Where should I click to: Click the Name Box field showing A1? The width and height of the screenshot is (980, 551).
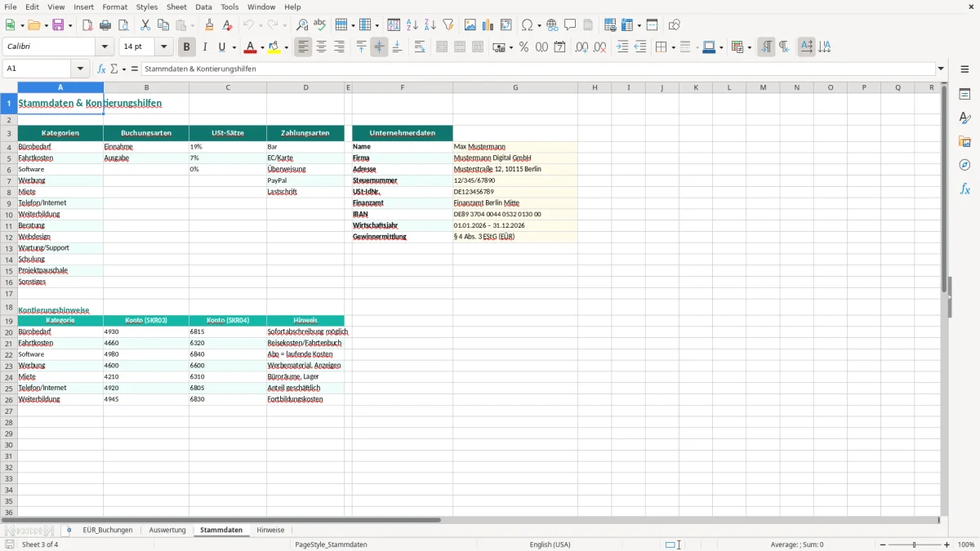[38, 69]
